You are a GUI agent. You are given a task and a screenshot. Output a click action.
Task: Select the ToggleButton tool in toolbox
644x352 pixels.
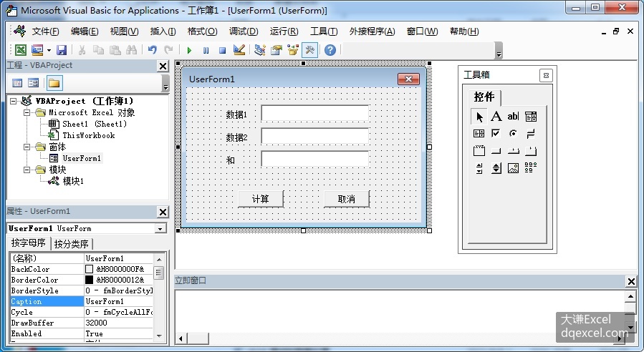click(531, 133)
